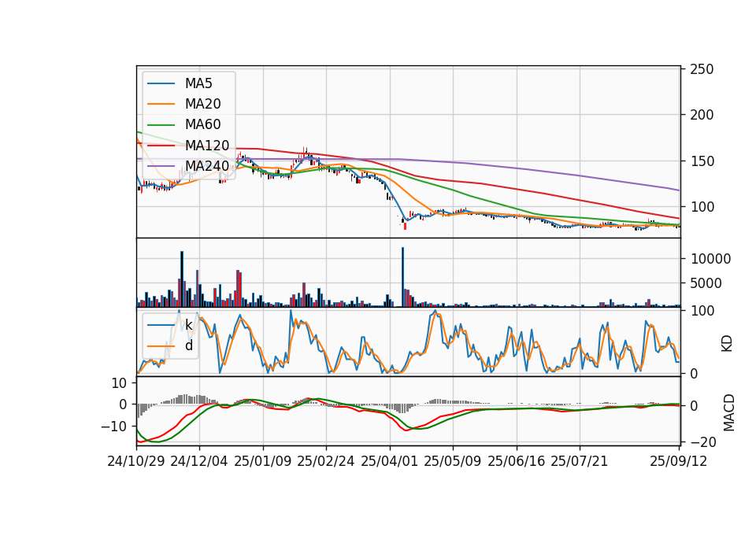Click the MA240 legend label
This screenshot has height=543, width=756.
(207, 166)
